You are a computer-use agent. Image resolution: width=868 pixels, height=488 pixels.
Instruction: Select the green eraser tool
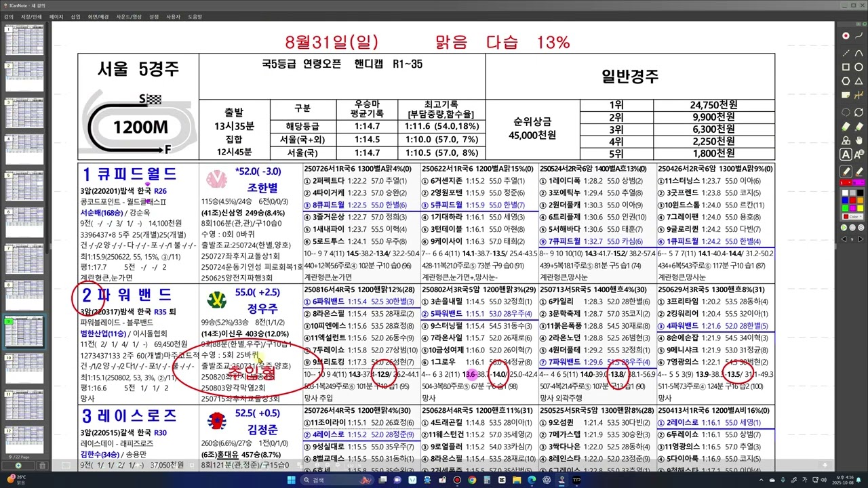tap(846, 125)
